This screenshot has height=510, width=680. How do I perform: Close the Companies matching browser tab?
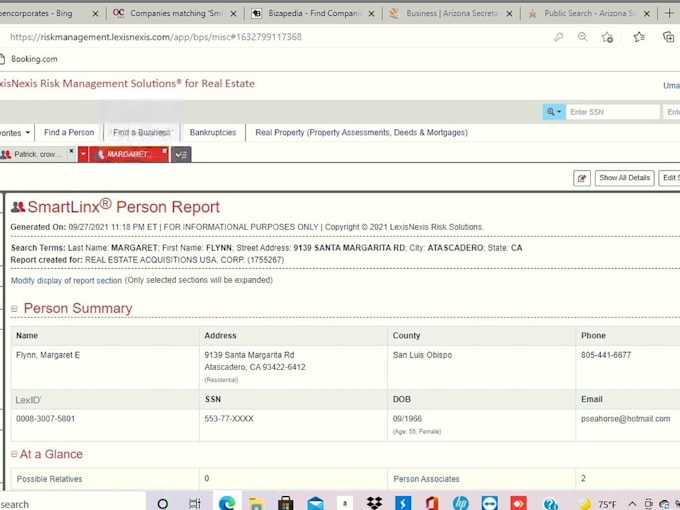pos(233,13)
